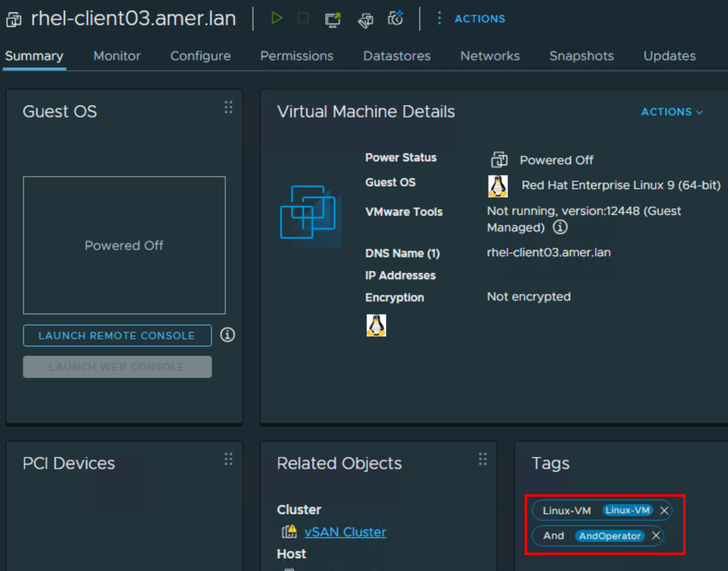The image size is (728, 571).
Task: Click the drag handle on the Guest OS panel
Action: tap(228, 107)
